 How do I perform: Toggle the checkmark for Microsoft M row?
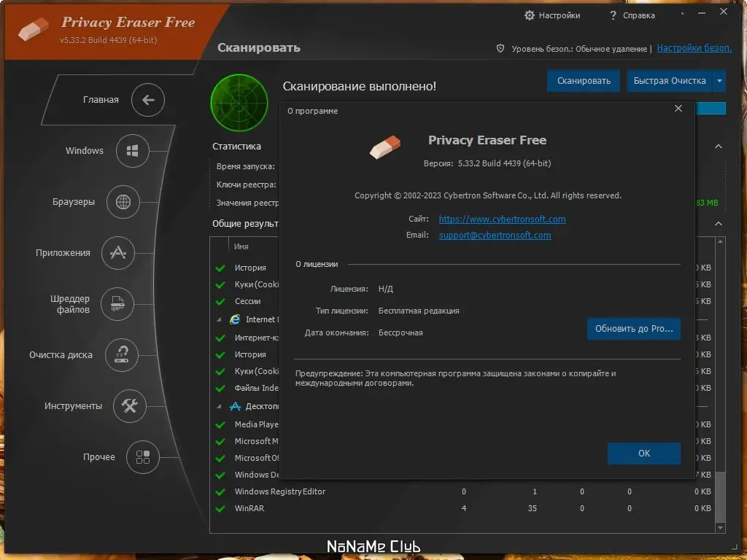(220, 441)
